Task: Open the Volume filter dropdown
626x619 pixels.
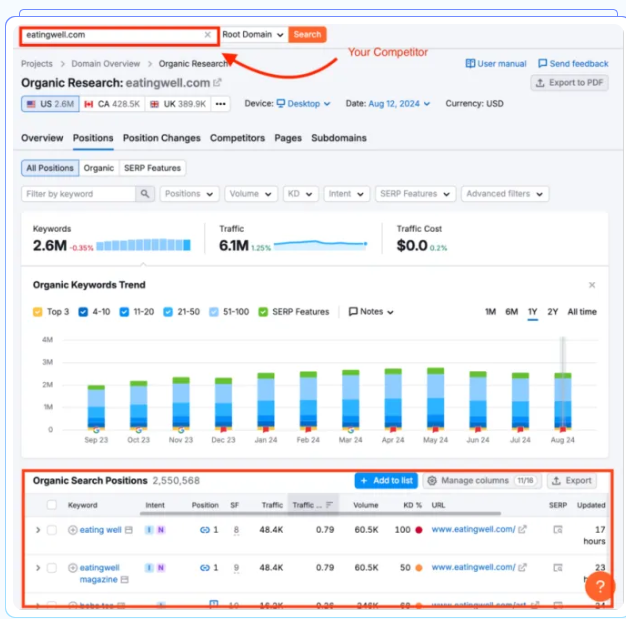Action: click(x=251, y=194)
